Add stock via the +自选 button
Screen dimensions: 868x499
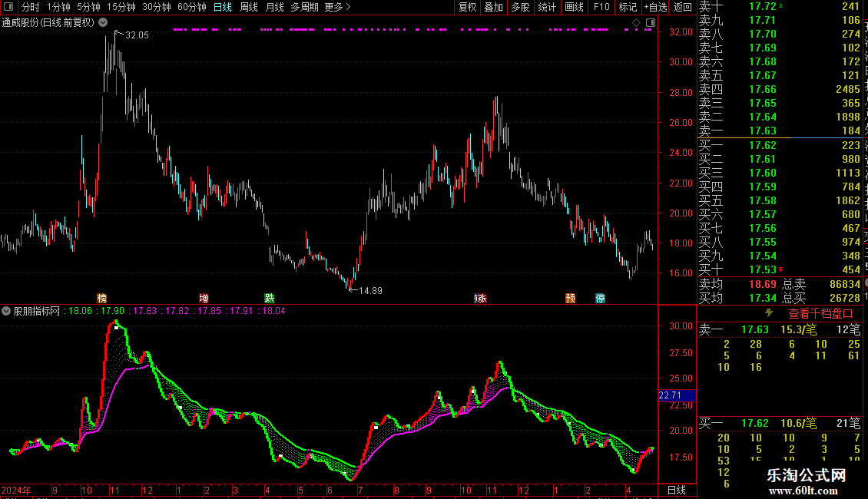click(x=655, y=7)
